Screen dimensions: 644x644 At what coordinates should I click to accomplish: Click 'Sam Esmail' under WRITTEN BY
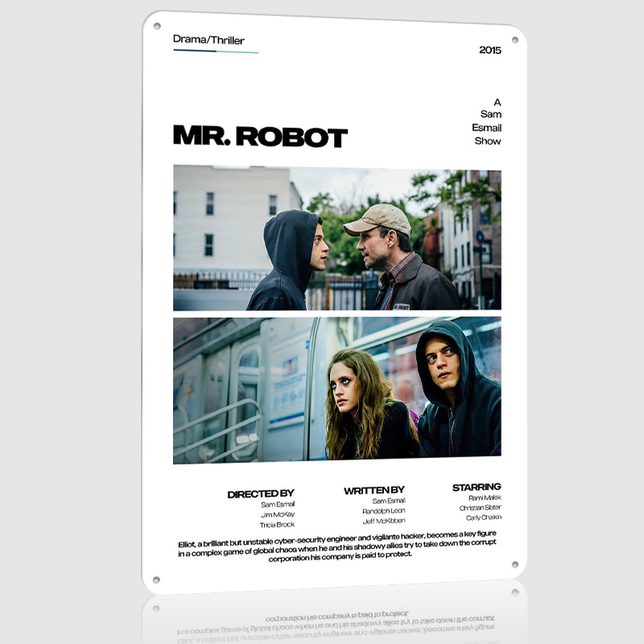tap(389, 501)
